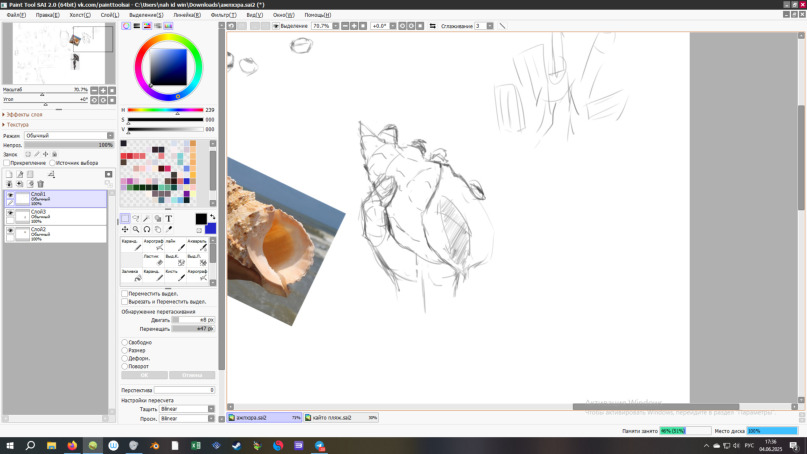Image resolution: width=807 pixels, height=454 pixels.
Task: Select the Magic Wand tool
Action: 147,218
